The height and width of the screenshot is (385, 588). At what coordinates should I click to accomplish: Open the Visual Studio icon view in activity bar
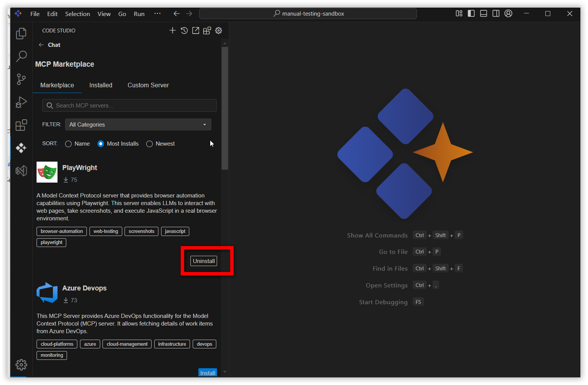[x=21, y=171]
